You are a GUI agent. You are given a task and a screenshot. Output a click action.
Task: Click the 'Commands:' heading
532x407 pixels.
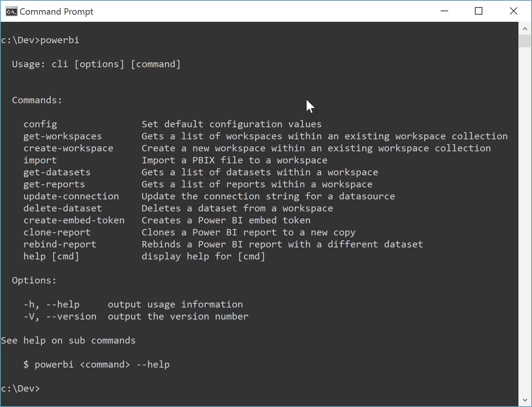pos(37,100)
